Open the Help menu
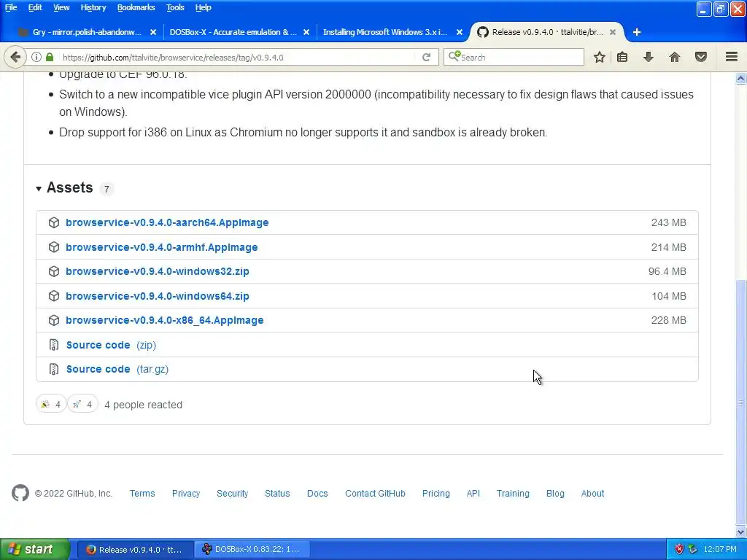 click(x=203, y=7)
